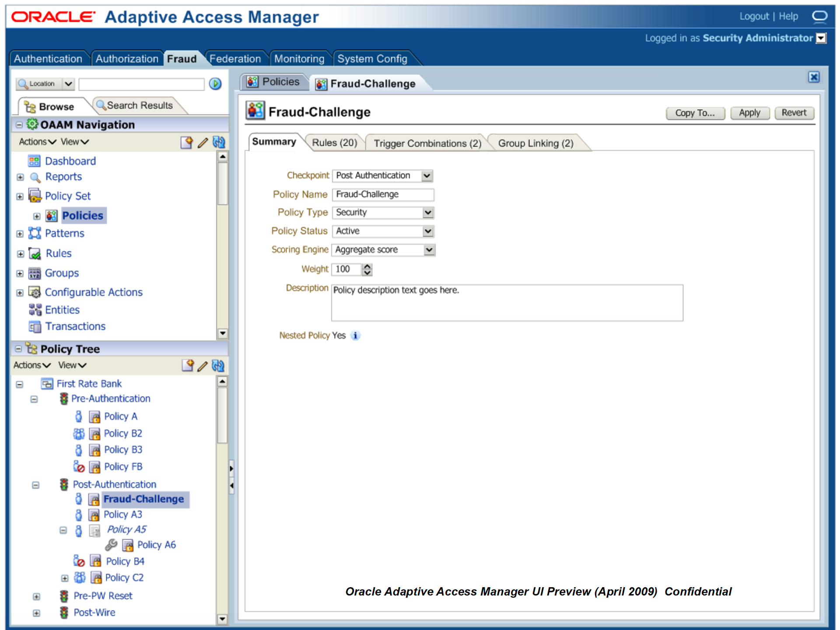Viewport: 840px width, 630px height.
Task: Open Policy Tree View menu
Action: point(72,365)
